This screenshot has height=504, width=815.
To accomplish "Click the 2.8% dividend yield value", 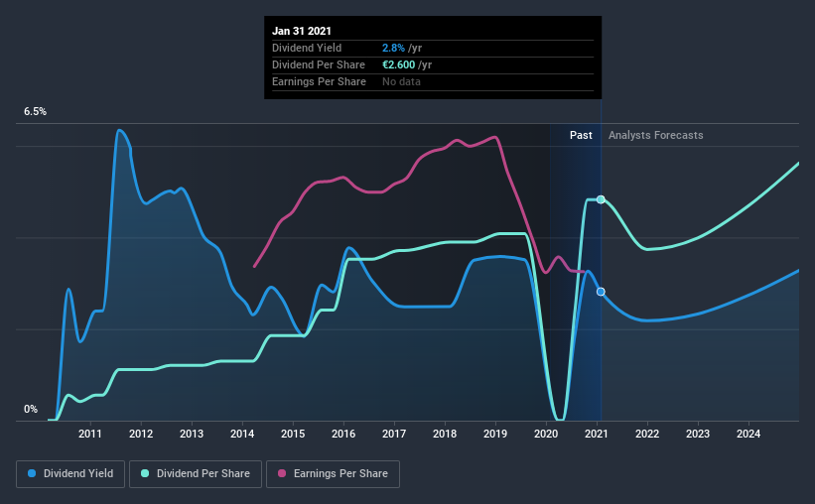I will [393, 48].
